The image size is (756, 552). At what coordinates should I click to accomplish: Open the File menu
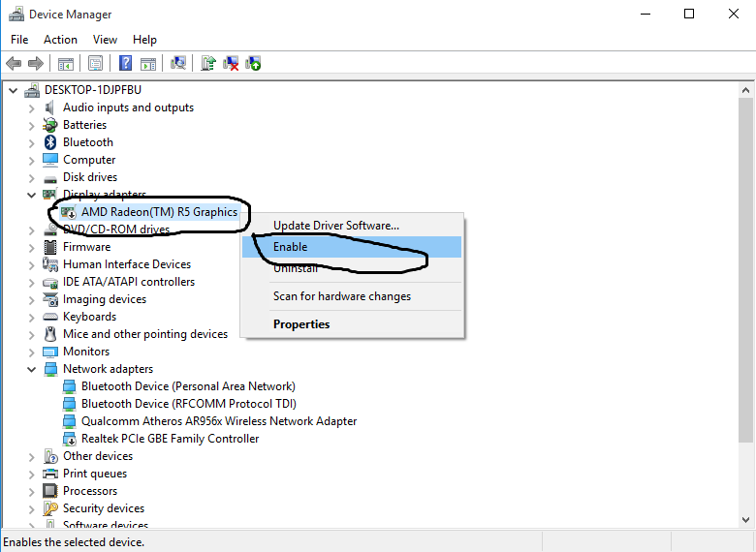[x=19, y=40]
